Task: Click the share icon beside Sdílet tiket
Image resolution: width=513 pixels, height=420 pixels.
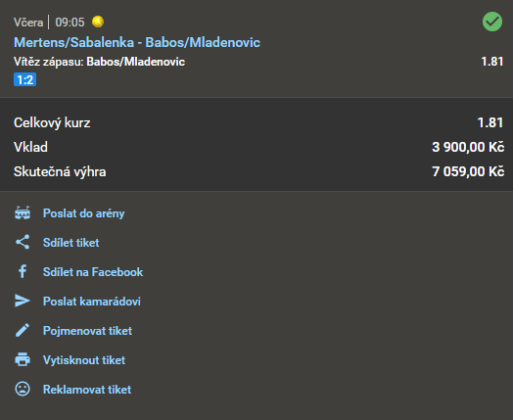Action: (x=23, y=242)
